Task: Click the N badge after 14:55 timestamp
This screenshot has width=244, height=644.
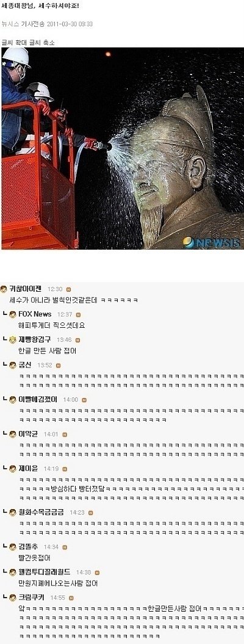Action: point(71,598)
